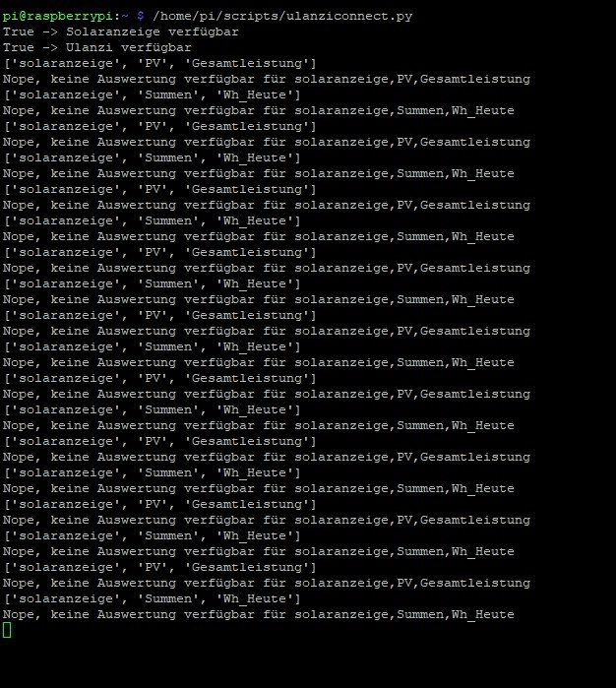Image resolution: width=616 pixels, height=688 pixels.
Task: Click the word 'Ulanzi' in third line
Action: pos(90,48)
